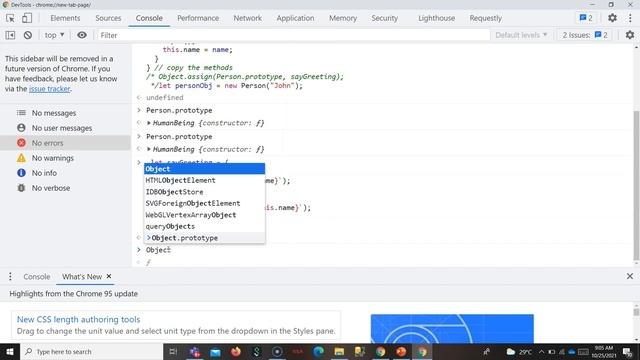Click the red error icon beside No errors
The height and width of the screenshot is (360, 640).
pyautogui.click(x=21, y=143)
